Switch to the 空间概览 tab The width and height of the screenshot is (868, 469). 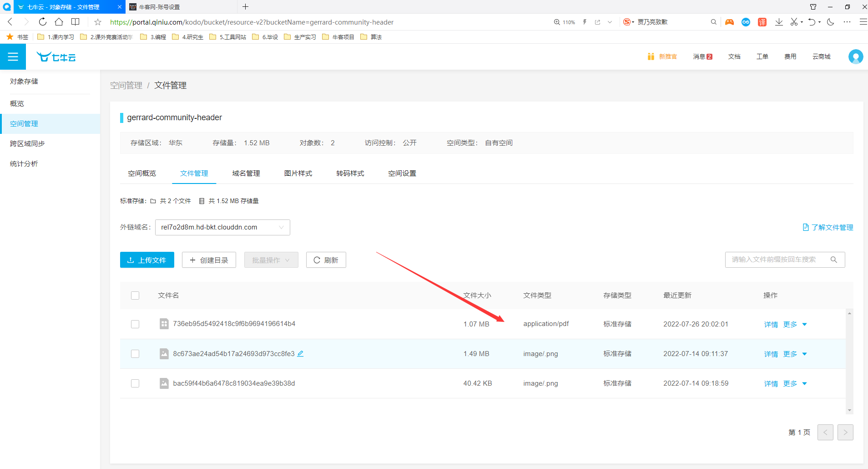pos(142,173)
